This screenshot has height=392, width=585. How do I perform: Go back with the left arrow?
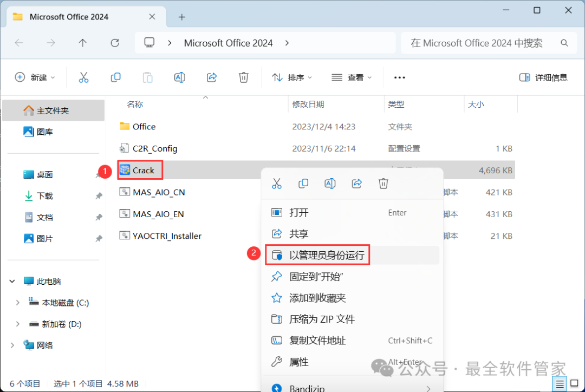pyautogui.click(x=18, y=43)
